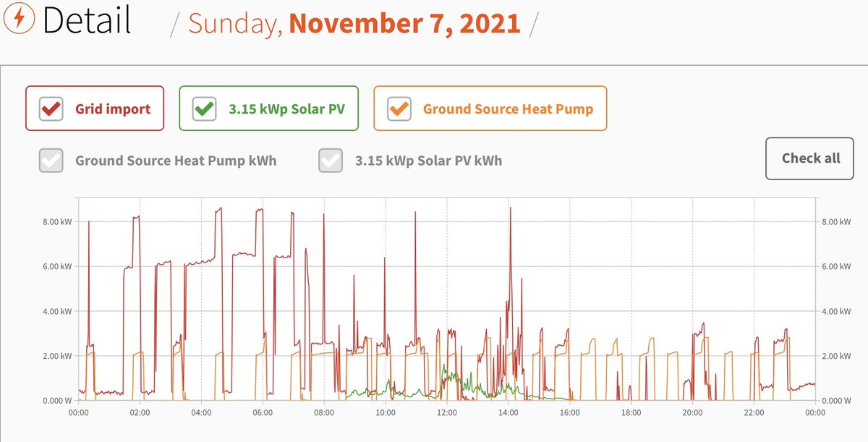
Task: Click the Detail page heading
Action: [87, 20]
